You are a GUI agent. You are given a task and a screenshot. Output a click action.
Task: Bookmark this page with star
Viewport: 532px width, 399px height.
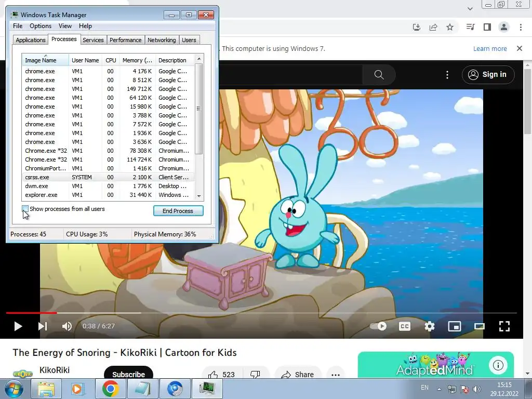(x=450, y=27)
